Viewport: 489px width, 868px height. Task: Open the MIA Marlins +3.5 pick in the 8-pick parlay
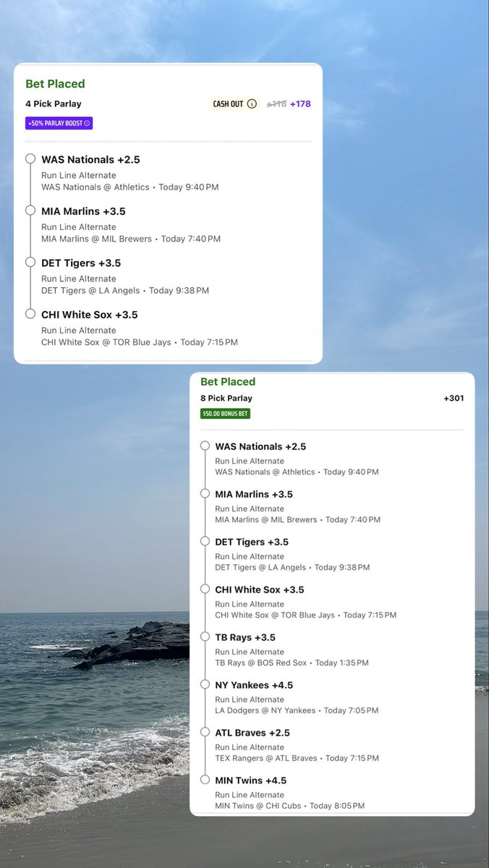point(254,494)
